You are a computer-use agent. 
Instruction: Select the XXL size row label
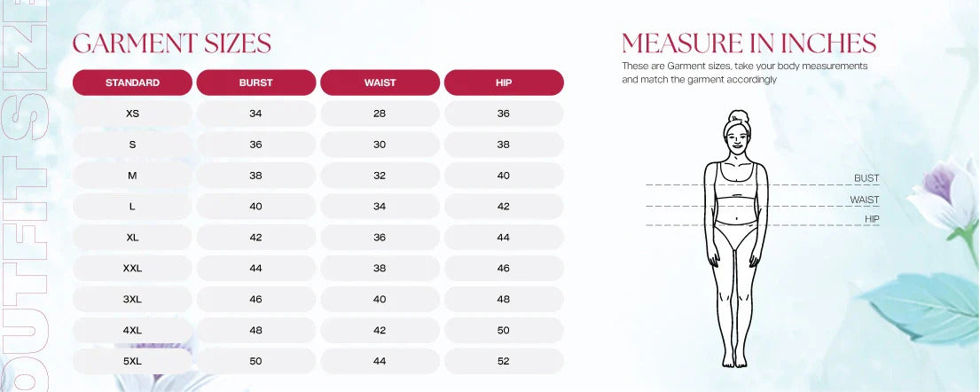132,268
